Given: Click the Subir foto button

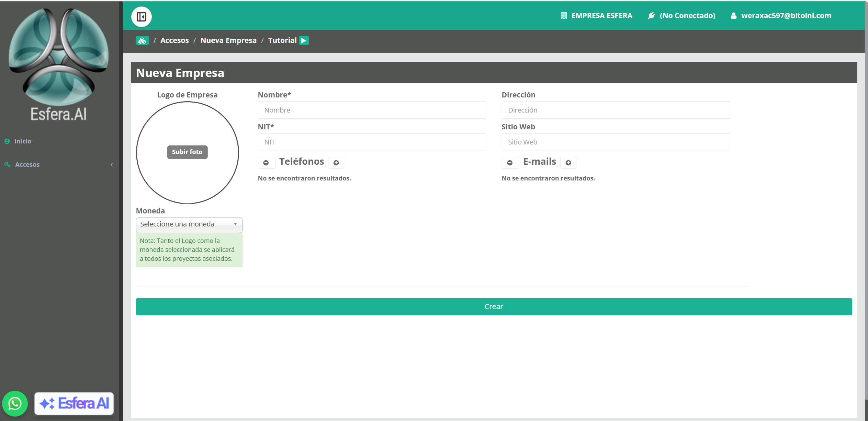Looking at the screenshot, I should click(187, 152).
